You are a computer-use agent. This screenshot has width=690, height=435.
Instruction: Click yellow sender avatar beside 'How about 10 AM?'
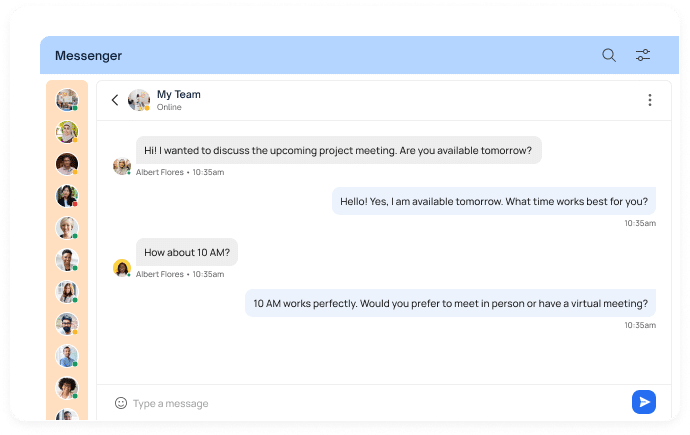coord(122,268)
